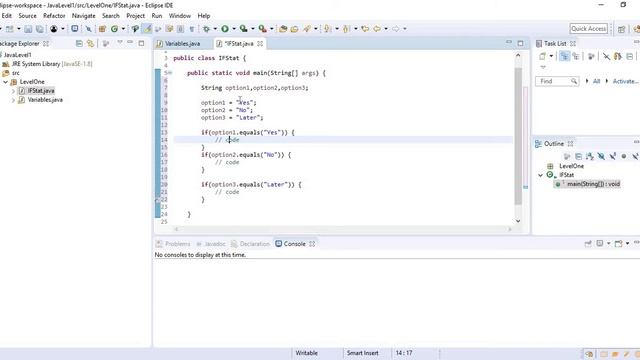Maximize the editor area
The width and height of the screenshot is (640, 360).
pyautogui.click(x=520, y=43)
